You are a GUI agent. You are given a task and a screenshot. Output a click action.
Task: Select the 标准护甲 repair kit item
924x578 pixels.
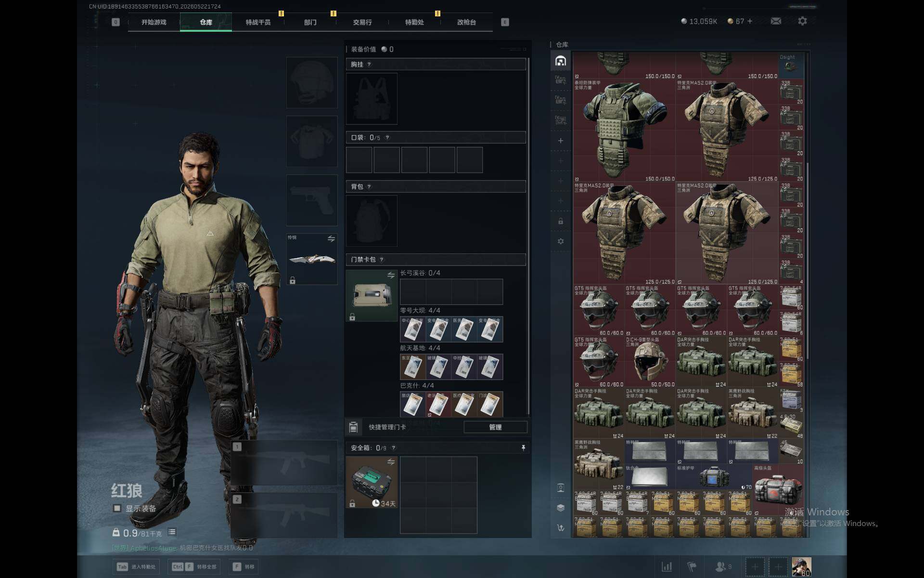tap(714, 477)
